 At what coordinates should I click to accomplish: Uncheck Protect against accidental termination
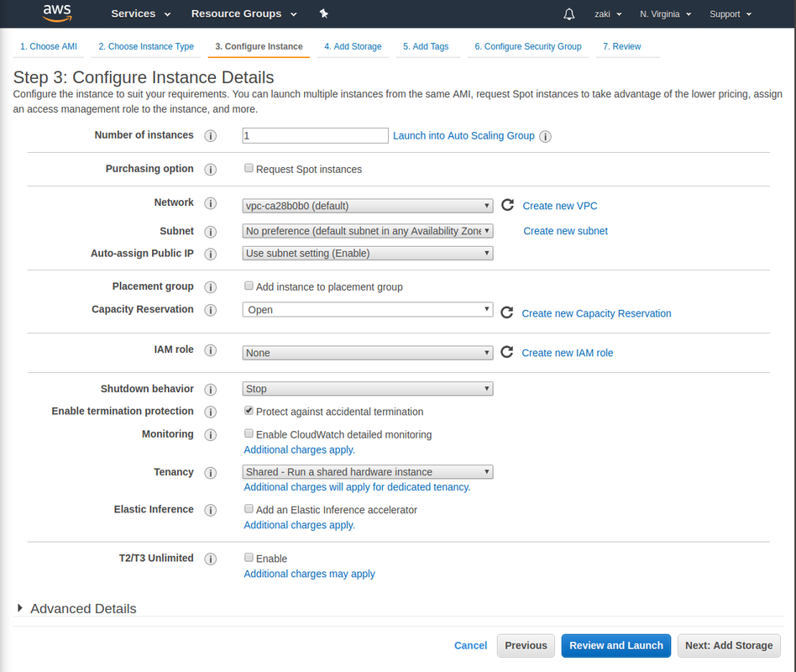pyautogui.click(x=249, y=411)
